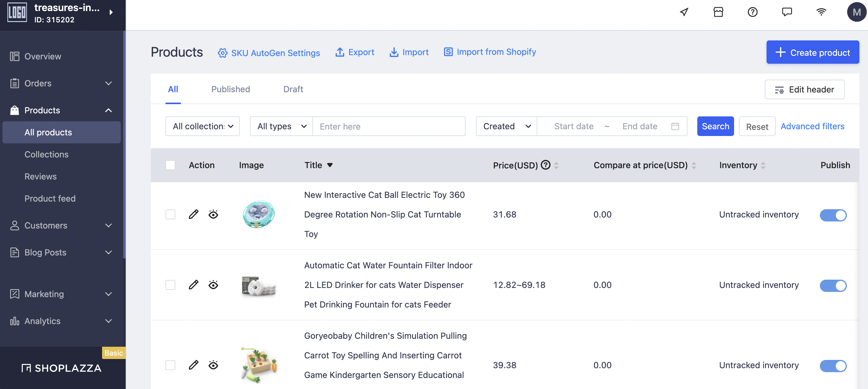868x389 pixels.
Task: Click the pencil edit icon for Cat Ball Toy
Action: (193, 214)
